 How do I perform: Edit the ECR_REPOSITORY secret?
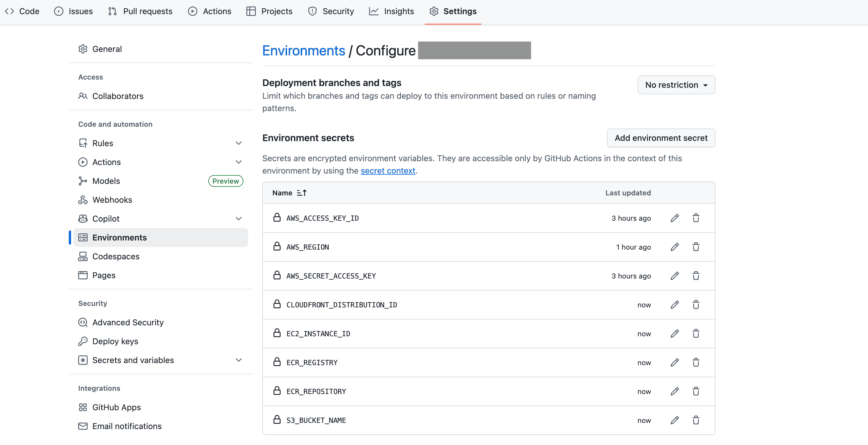point(674,391)
